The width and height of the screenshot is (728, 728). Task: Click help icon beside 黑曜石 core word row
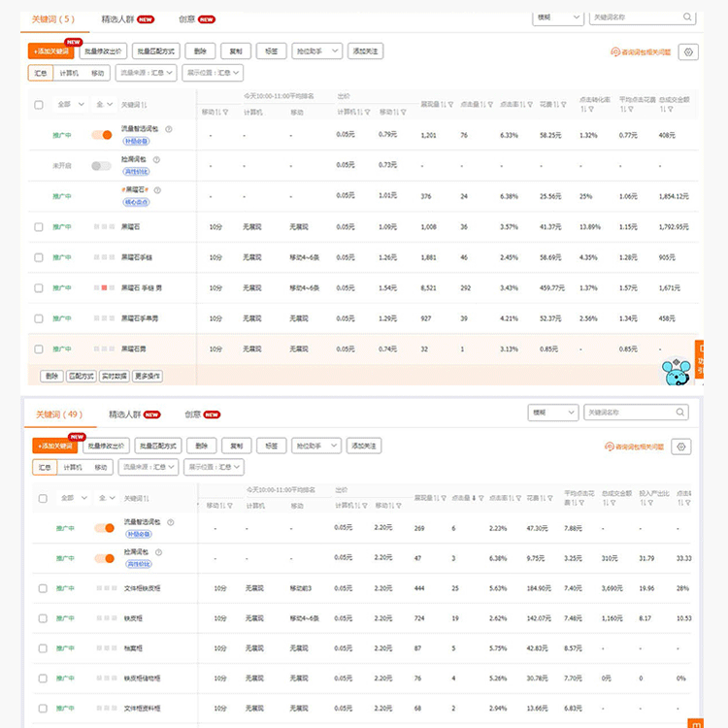[157, 190]
